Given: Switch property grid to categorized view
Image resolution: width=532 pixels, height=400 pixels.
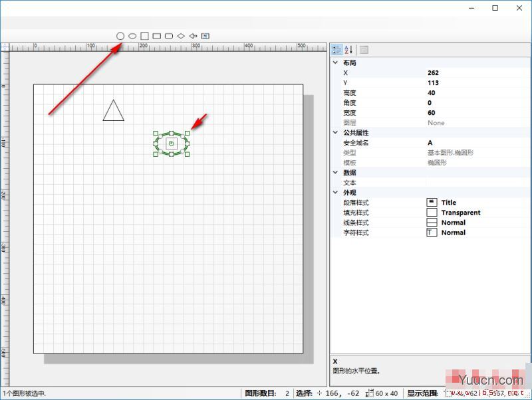Looking at the screenshot, I should click(336, 50).
